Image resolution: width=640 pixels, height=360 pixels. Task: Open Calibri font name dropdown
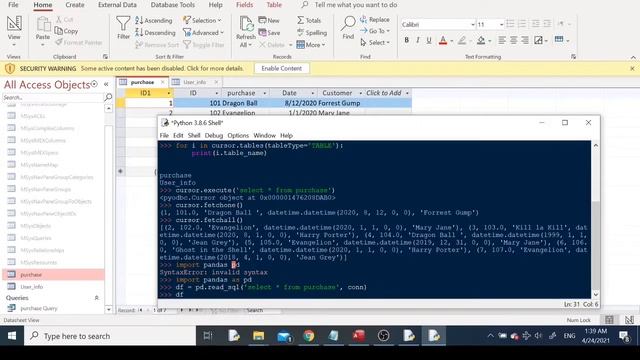[473, 24]
